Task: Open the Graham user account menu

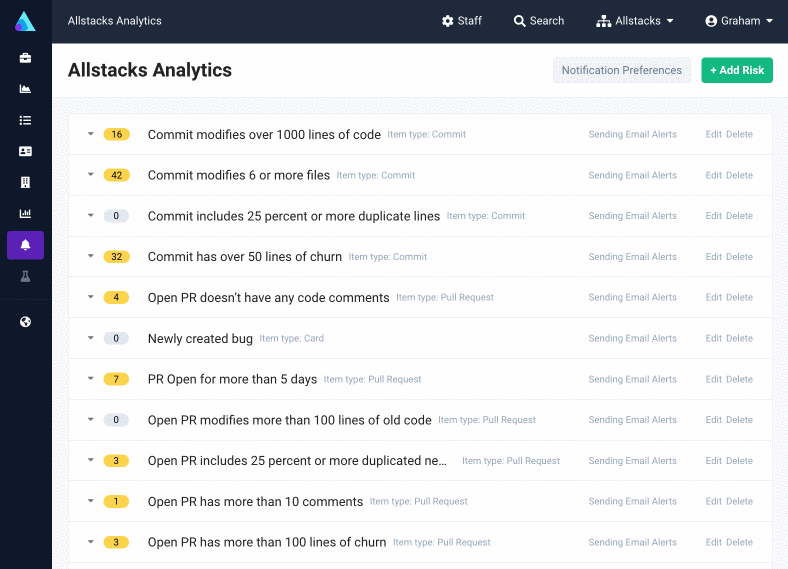Action: click(739, 21)
